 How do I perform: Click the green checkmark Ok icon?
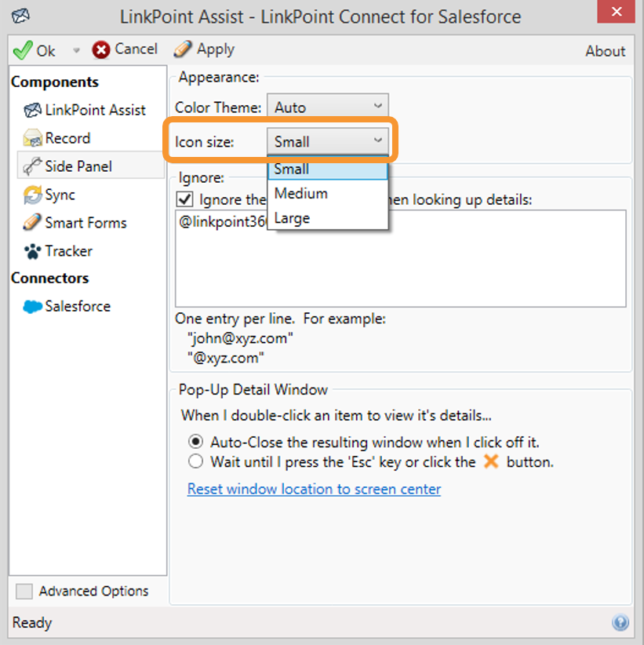click(23, 50)
